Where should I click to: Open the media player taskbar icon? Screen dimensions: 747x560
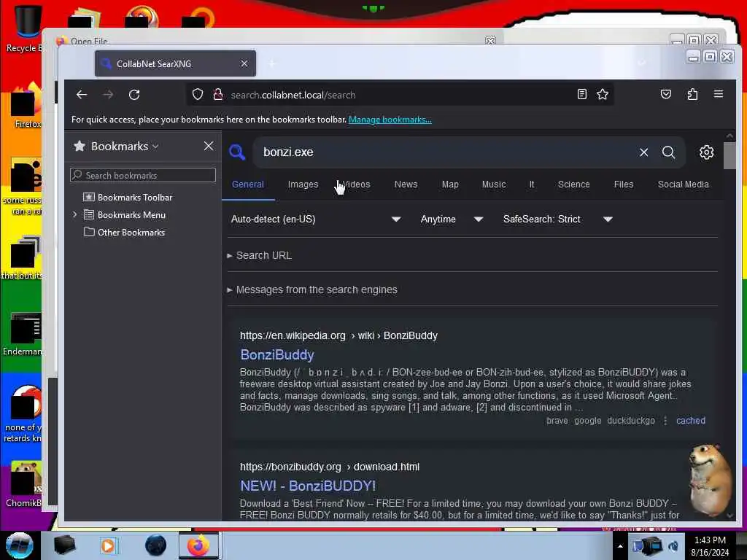pyautogui.click(x=108, y=545)
